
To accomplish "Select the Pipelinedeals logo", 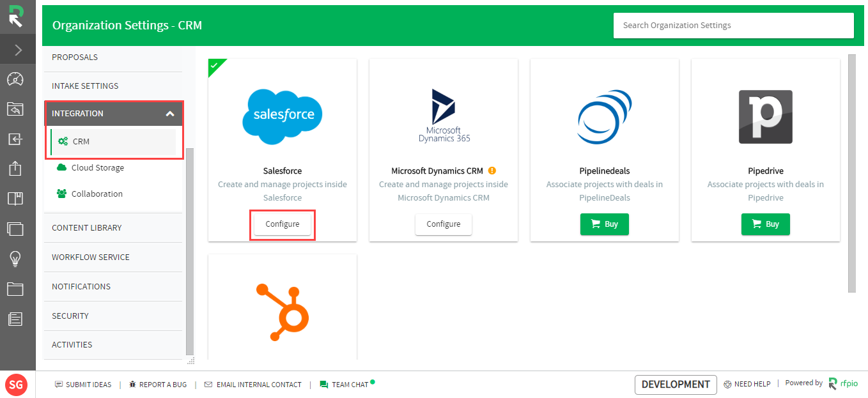I will (605, 116).
